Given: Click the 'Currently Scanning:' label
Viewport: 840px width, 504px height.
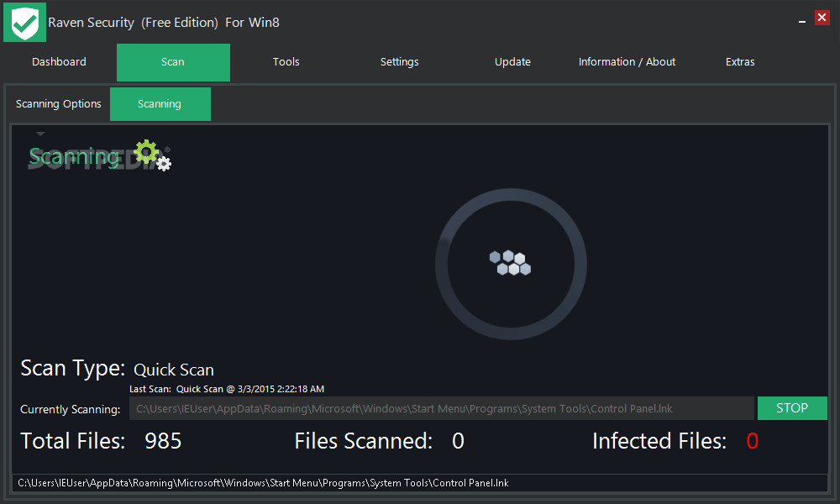Looking at the screenshot, I should 71,409.
